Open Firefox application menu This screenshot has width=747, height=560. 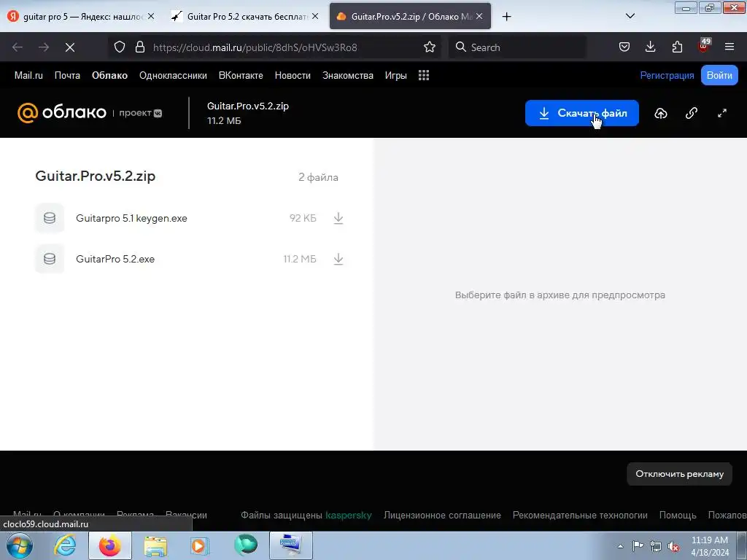tap(729, 47)
